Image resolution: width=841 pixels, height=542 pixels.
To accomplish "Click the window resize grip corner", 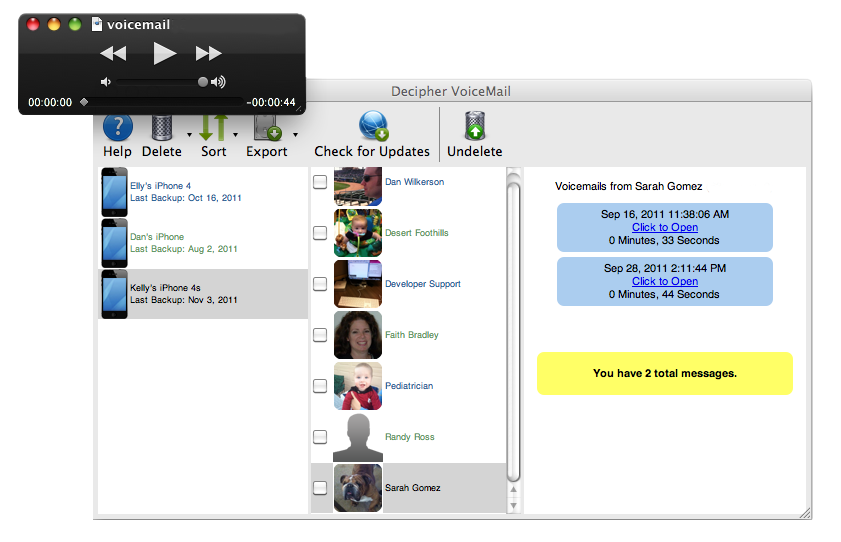I will [x=805, y=513].
